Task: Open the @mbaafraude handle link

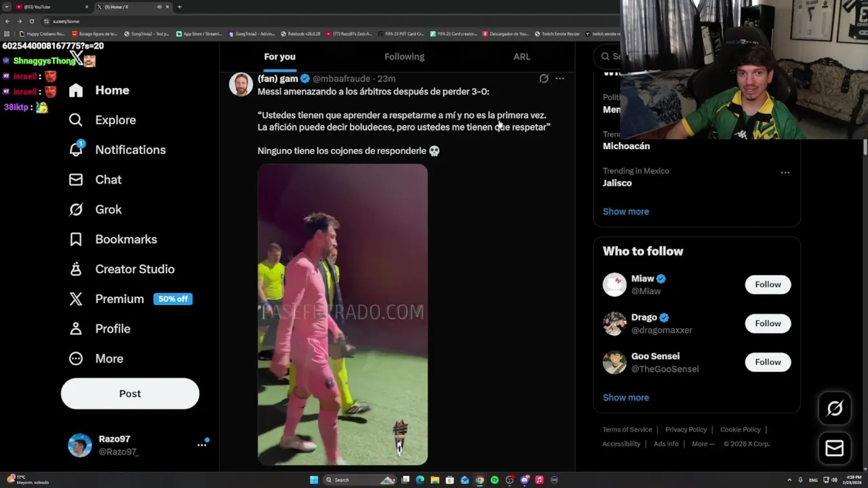Action: (343, 79)
